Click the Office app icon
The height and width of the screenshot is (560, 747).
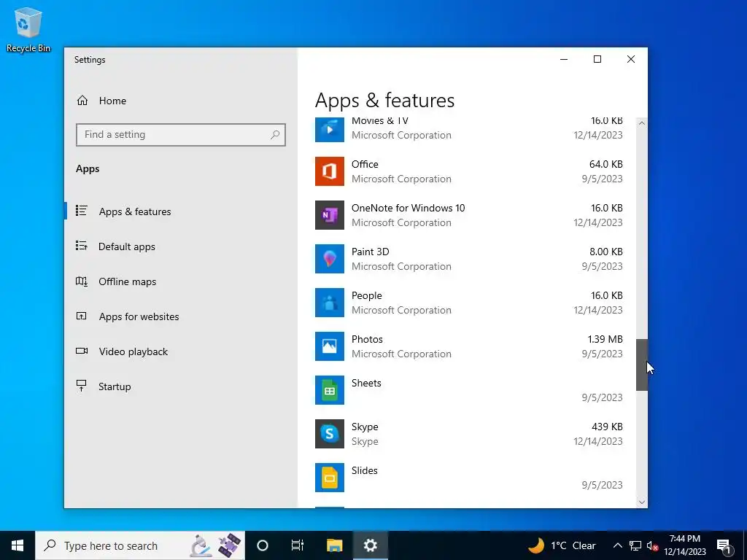click(329, 171)
